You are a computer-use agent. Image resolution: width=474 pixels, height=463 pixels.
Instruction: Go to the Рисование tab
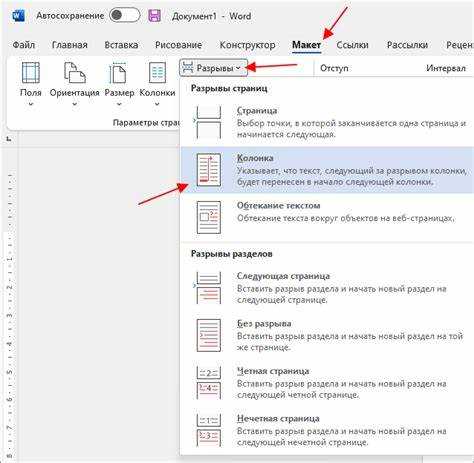coord(178,45)
